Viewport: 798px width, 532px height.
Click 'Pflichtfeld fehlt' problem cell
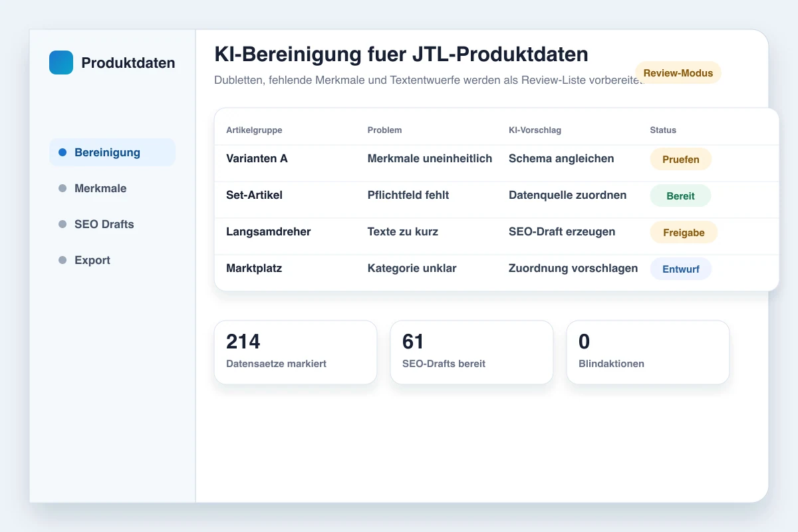point(408,195)
